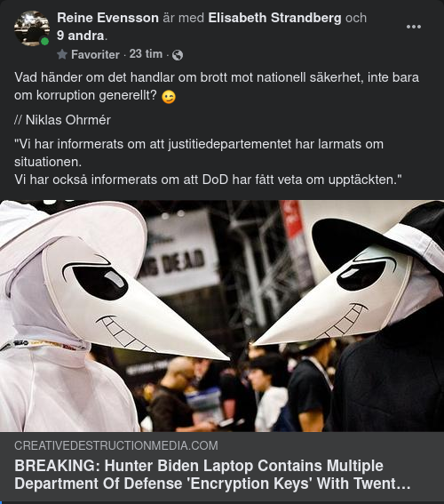Open Reine Evensson's profile name link

tap(107, 18)
